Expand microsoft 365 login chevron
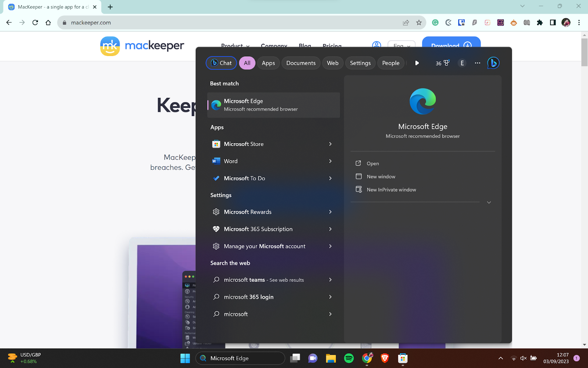This screenshot has height=368, width=588. 330,297
